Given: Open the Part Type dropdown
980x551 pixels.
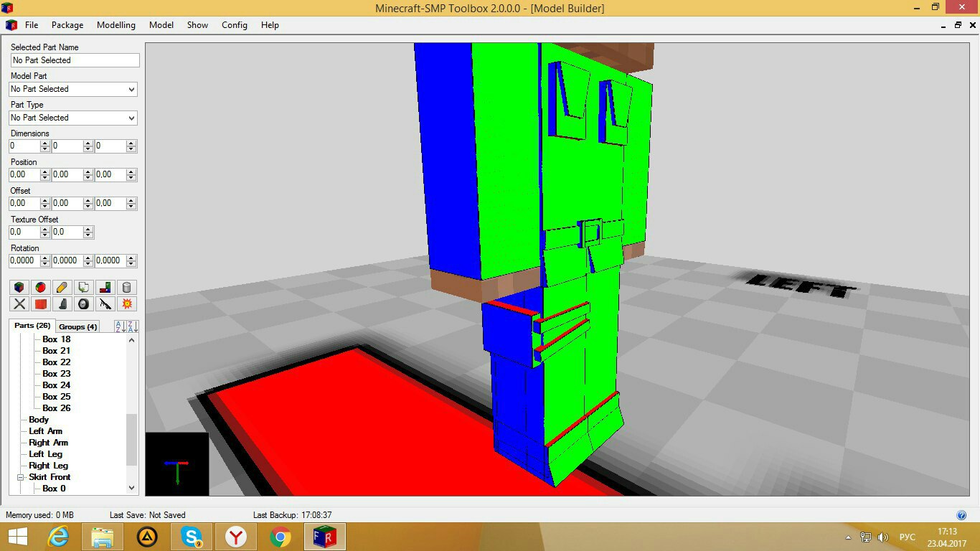Looking at the screenshot, I should tap(73, 118).
